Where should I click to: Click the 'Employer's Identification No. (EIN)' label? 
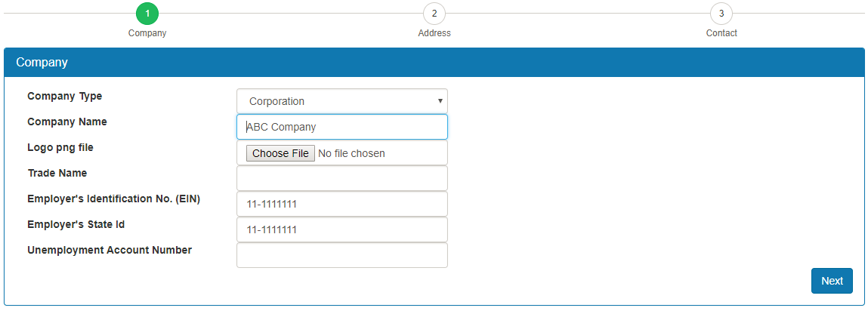point(113,199)
